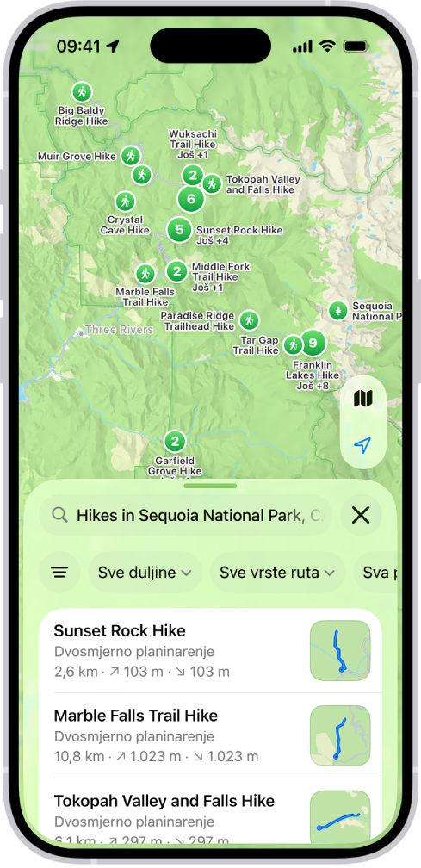421x868 pixels.
Task: Open the Sve duljine dropdown
Action: click(145, 573)
